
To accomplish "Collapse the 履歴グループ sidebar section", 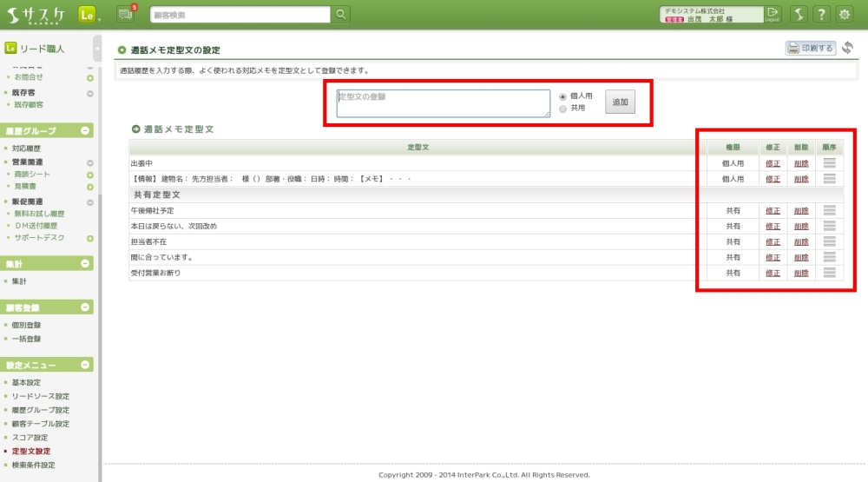I will click(x=85, y=131).
